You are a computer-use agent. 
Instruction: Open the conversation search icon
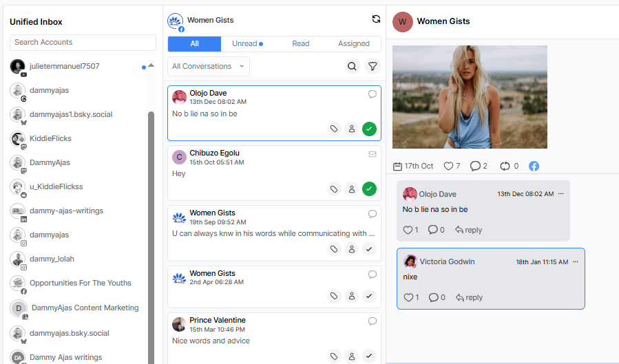coord(352,67)
